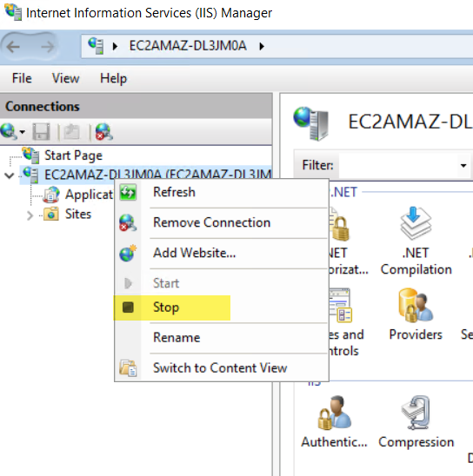
Task: Click Add Website globe icon in menu
Action: pyautogui.click(x=128, y=253)
